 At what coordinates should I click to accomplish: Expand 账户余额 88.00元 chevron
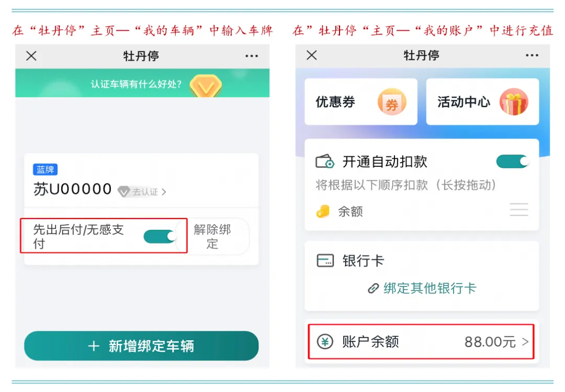click(x=525, y=342)
